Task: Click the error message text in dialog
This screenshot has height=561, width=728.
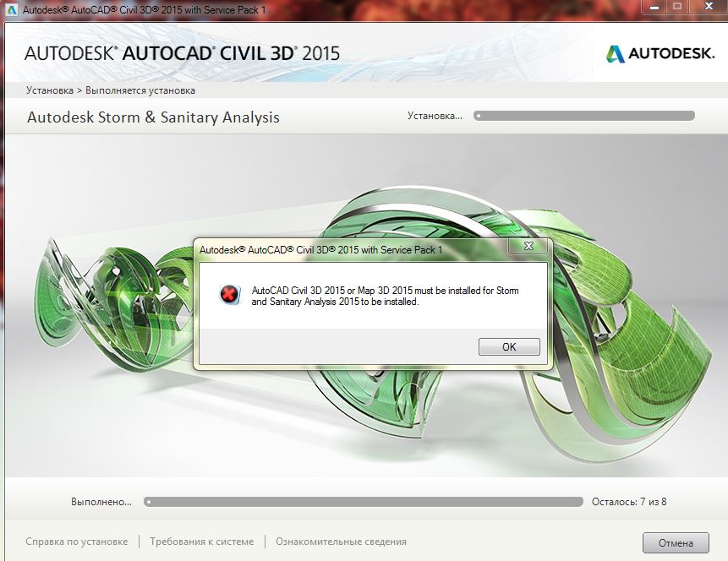Action: [x=385, y=296]
